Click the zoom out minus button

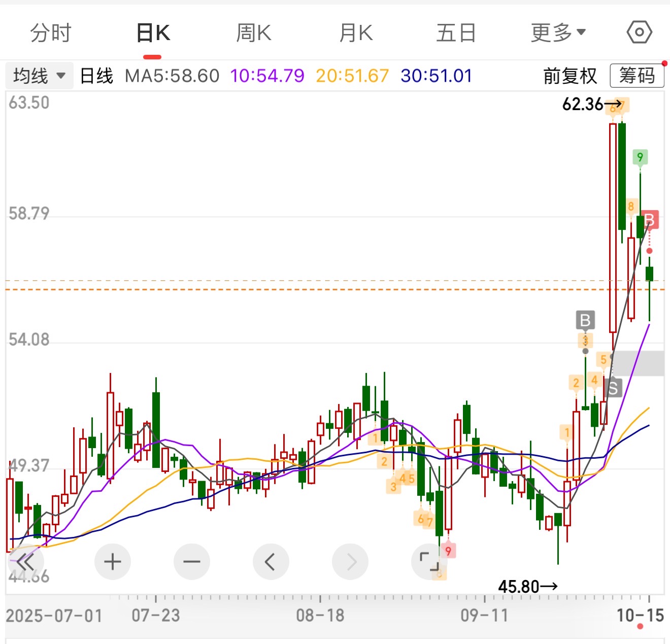click(191, 562)
